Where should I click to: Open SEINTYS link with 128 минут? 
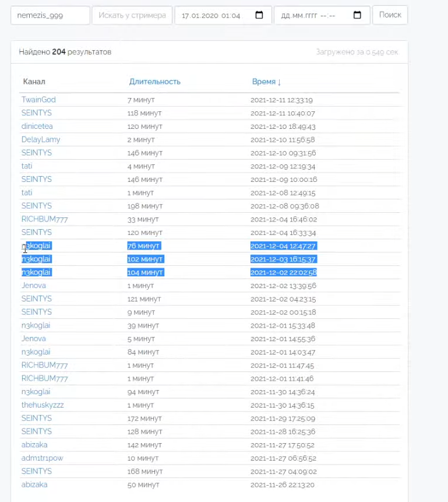click(x=37, y=431)
